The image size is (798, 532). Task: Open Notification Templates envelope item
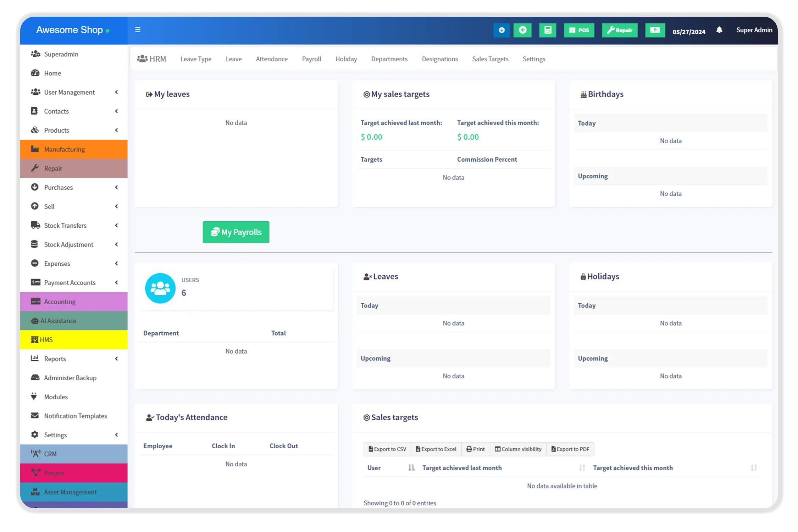pyautogui.click(x=74, y=416)
